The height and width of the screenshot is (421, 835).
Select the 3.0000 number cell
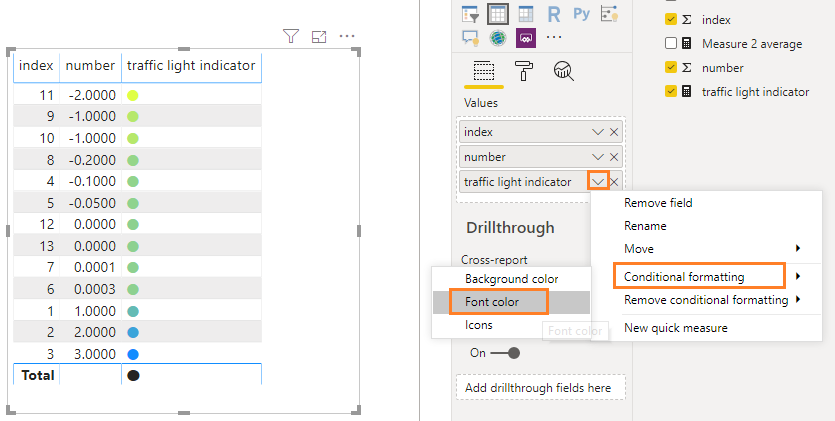(91, 354)
